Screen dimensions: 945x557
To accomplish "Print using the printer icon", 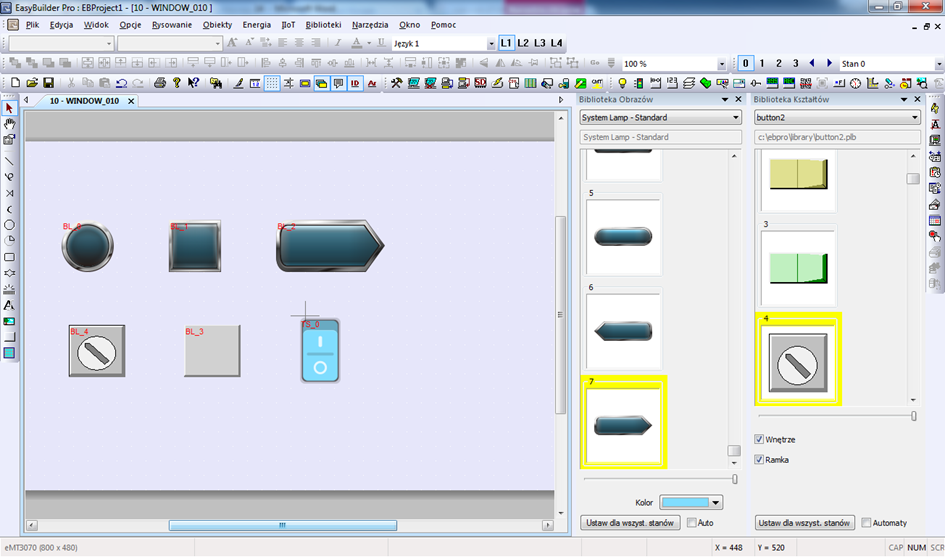I will (160, 83).
